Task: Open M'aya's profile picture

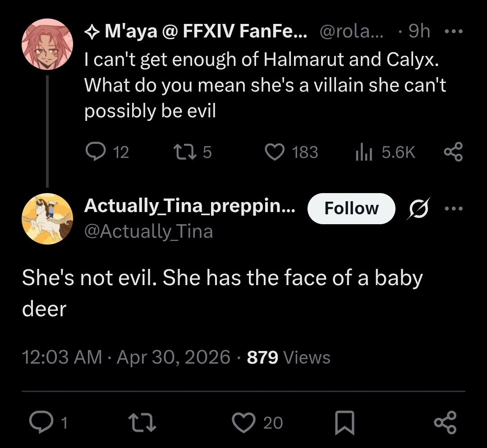Action: [47, 44]
